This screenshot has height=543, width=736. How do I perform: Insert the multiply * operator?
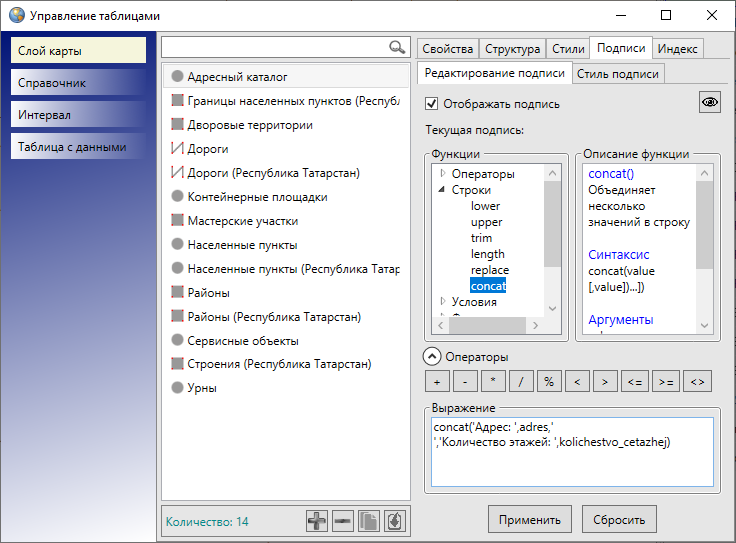(x=493, y=381)
